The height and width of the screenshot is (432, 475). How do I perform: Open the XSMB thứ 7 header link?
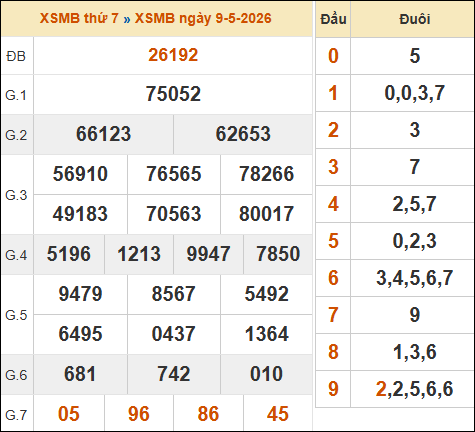click(79, 18)
